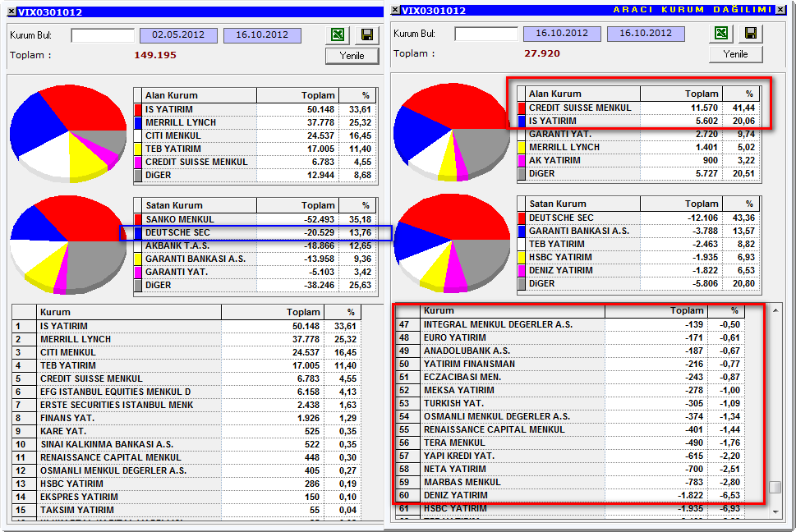Select row 14 EKSPRES YATIRIM
This screenshot has width=796, height=532.
point(186,497)
